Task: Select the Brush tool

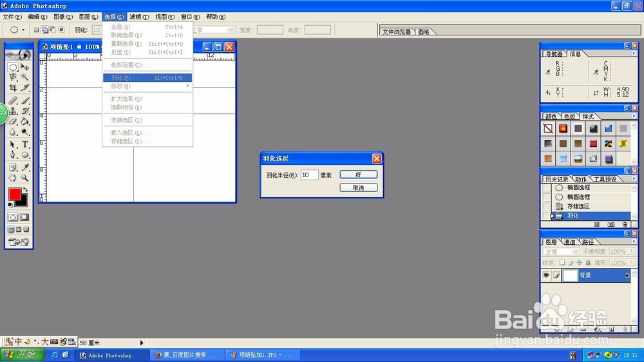Action: (x=25, y=100)
